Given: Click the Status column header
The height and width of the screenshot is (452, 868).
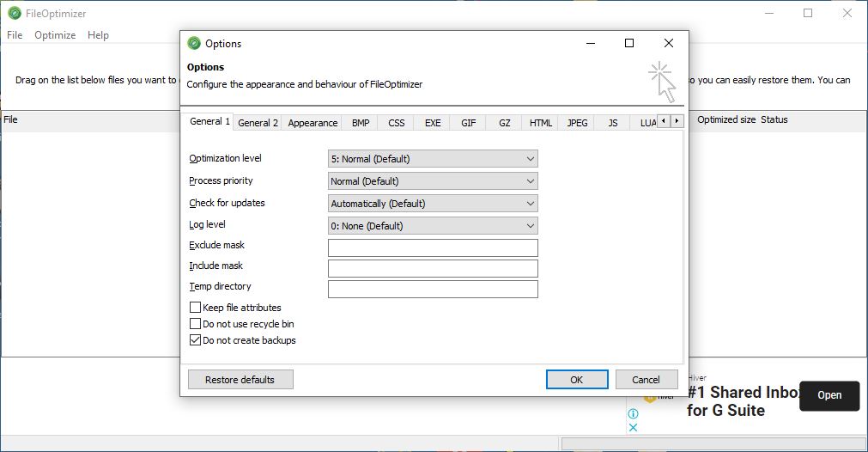Looking at the screenshot, I should point(774,119).
